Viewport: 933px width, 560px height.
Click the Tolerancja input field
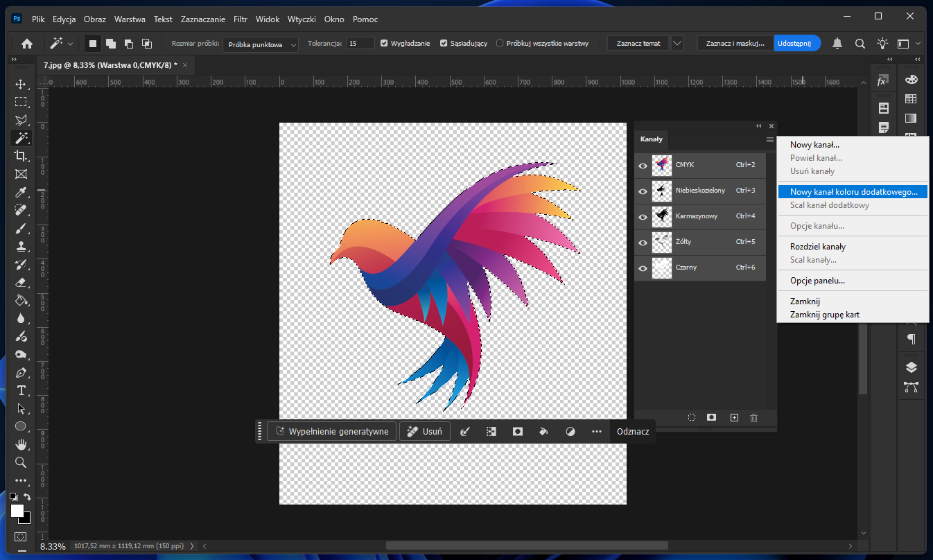pos(360,42)
